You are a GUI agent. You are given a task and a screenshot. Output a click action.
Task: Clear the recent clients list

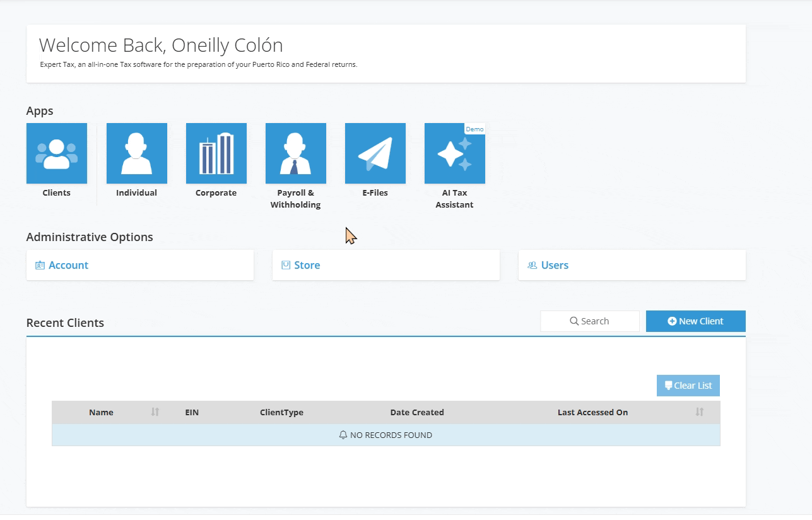pos(688,386)
